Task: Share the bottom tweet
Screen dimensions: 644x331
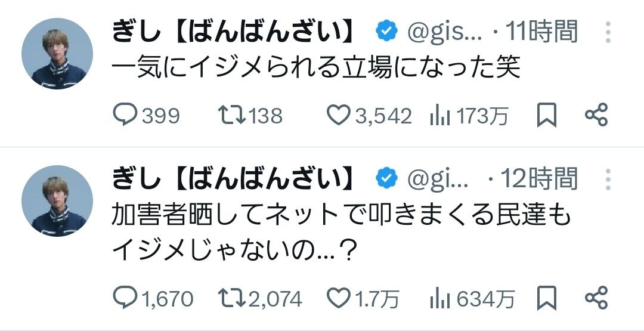Action: 596,297
